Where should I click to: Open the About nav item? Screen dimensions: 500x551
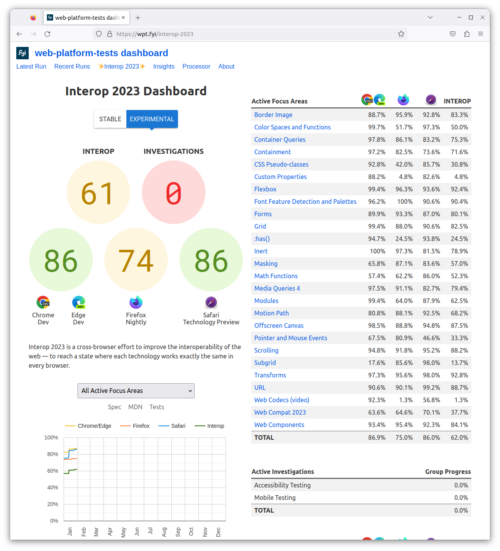click(226, 66)
